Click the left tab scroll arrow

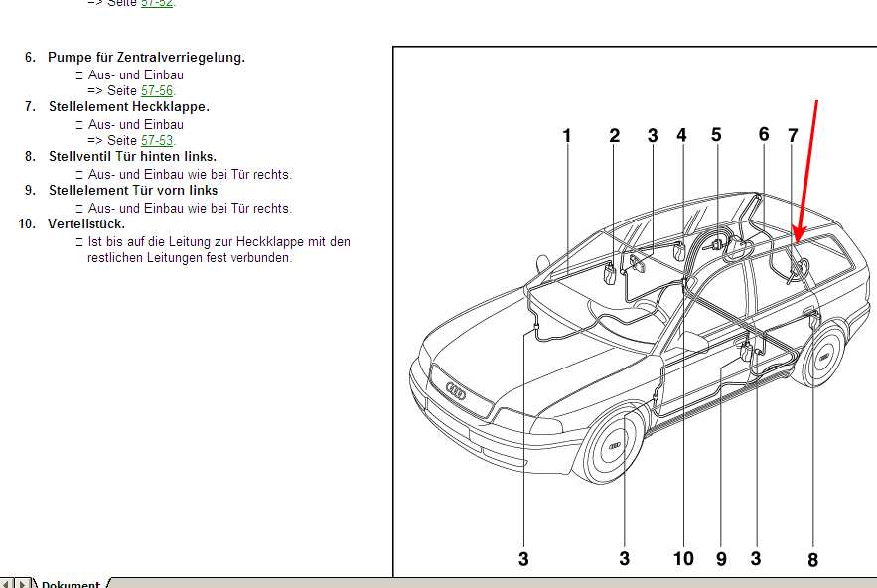coord(8,583)
